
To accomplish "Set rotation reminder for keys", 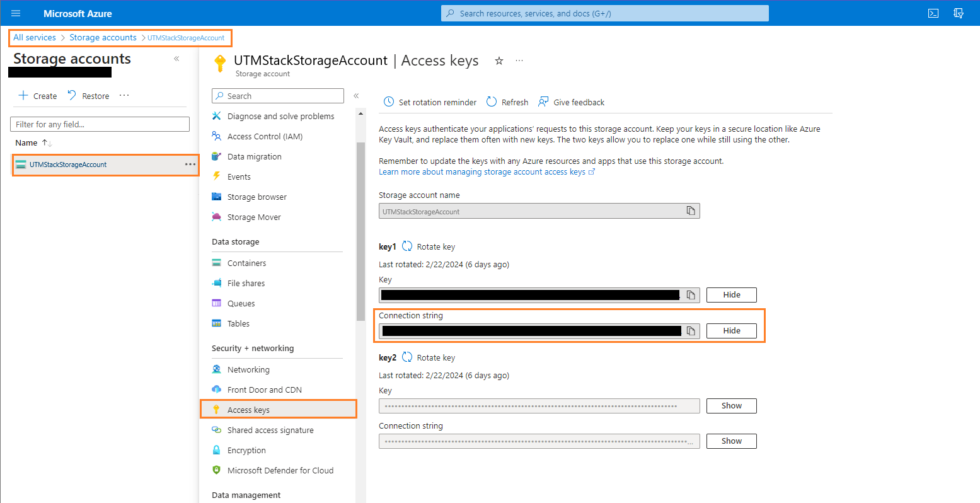I will point(431,102).
